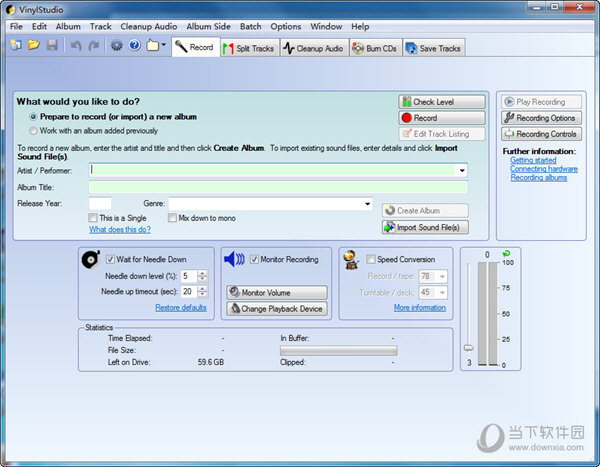
Task: Click the recording level slider thumb
Action: point(468,348)
